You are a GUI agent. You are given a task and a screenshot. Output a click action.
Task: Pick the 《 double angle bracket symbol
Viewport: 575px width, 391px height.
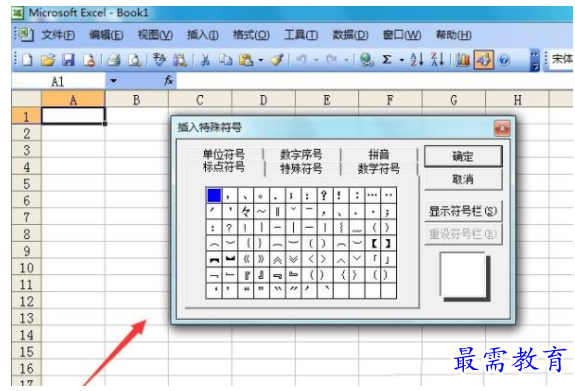[x=246, y=259]
